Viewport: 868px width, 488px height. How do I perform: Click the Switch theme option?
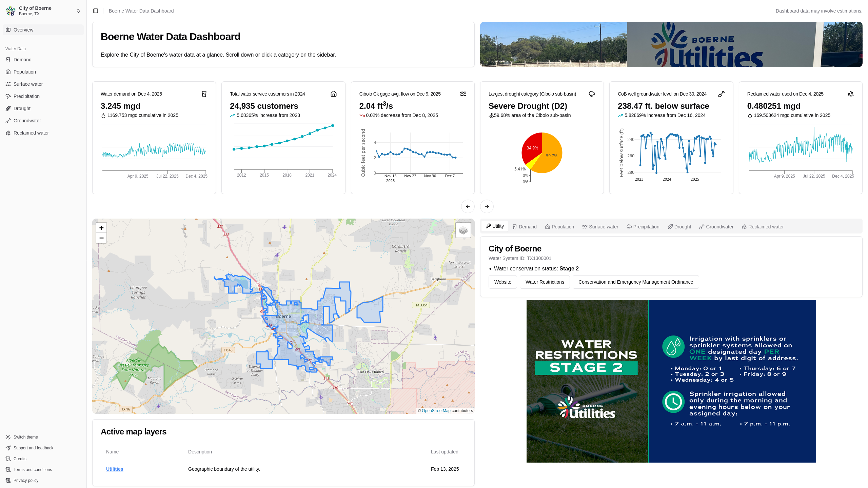click(x=43, y=437)
